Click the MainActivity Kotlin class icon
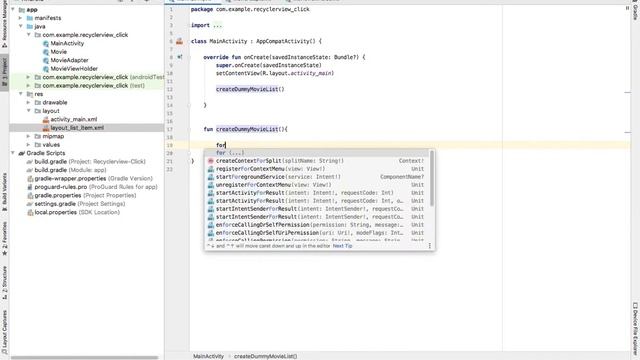Image resolution: width=640 pixels, height=360 pixels. [46, 43]
